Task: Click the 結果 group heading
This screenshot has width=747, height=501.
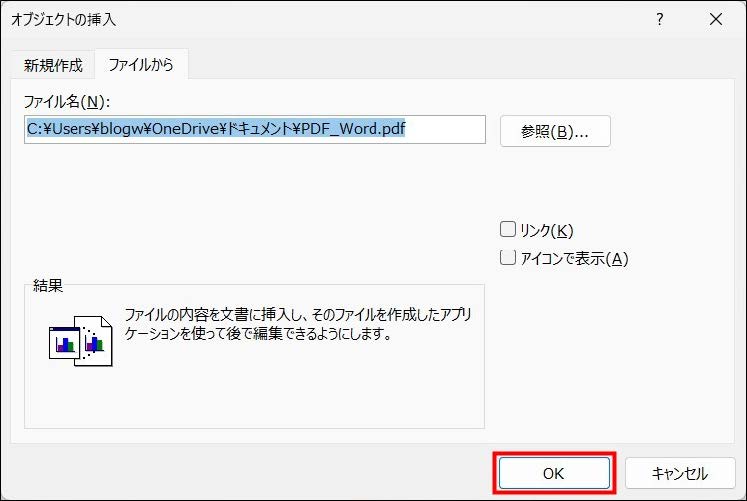Action: pos(49,285)
